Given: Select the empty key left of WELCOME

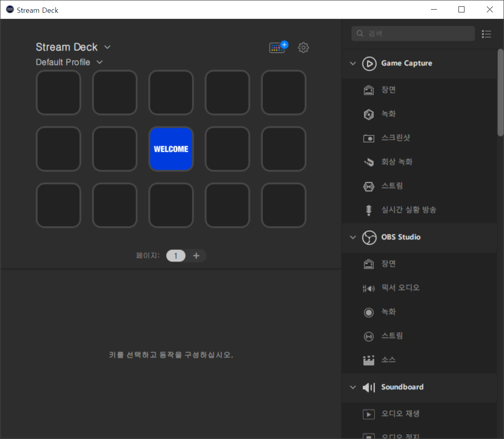Looking at the screenshot, I should click(115, 149).
